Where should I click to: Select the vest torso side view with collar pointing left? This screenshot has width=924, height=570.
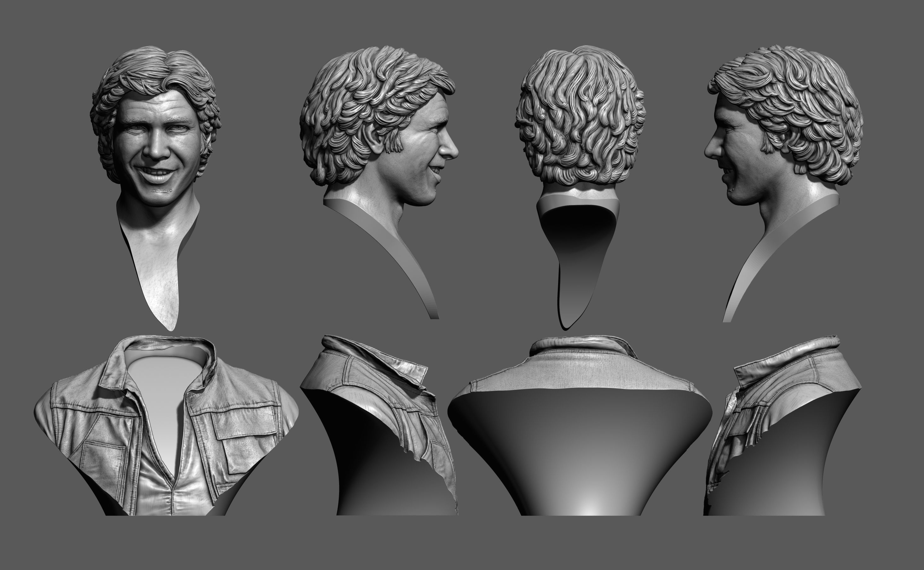click(x=782, y=425)
